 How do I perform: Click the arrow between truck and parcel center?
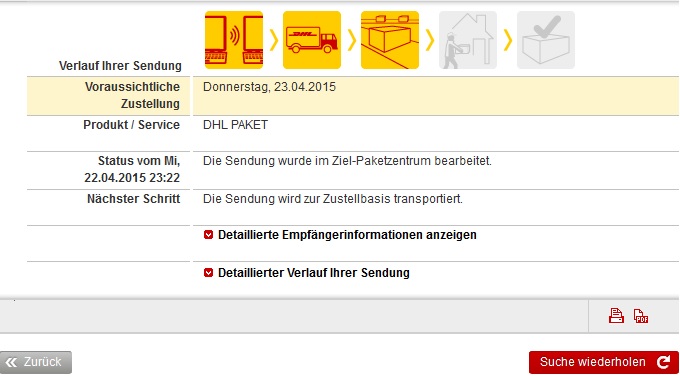(x=352, y=41)
